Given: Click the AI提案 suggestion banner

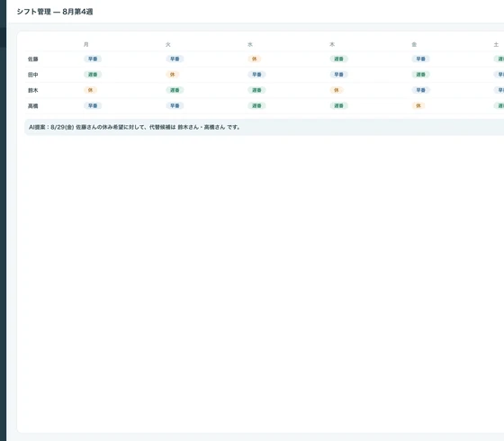Looking at the screenshot, I should tap(265, 127).
